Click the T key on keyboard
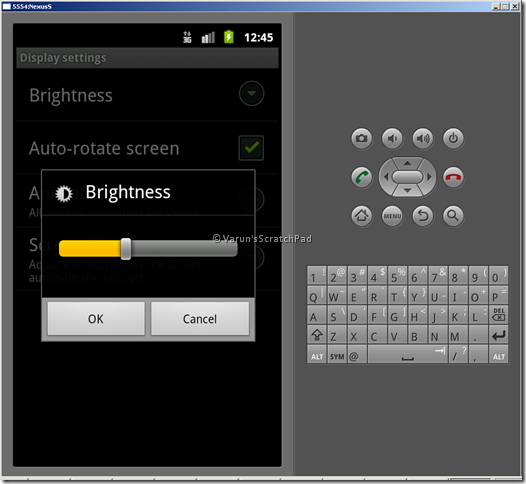The height and width of the screenshot is (484, 526). (x=398, y=295)
